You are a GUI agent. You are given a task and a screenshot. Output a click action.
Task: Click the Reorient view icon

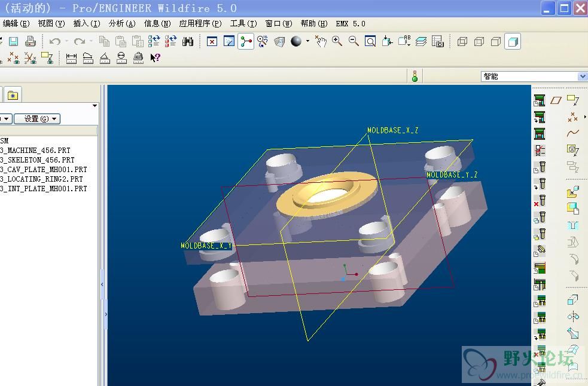387,41
